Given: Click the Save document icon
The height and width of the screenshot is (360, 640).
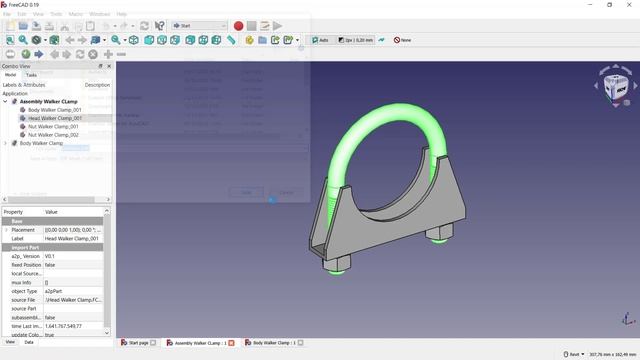Looking at the screenshot, I should (36, 26).
